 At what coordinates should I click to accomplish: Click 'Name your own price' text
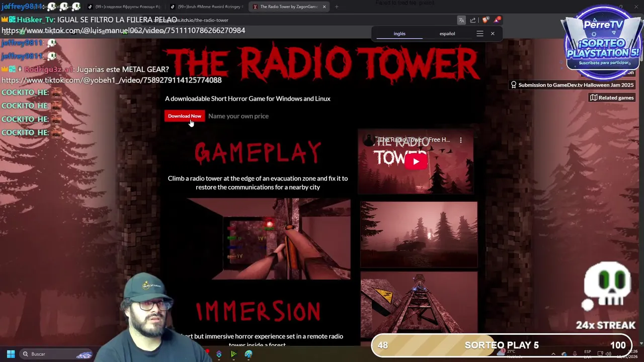click(238, 116)
